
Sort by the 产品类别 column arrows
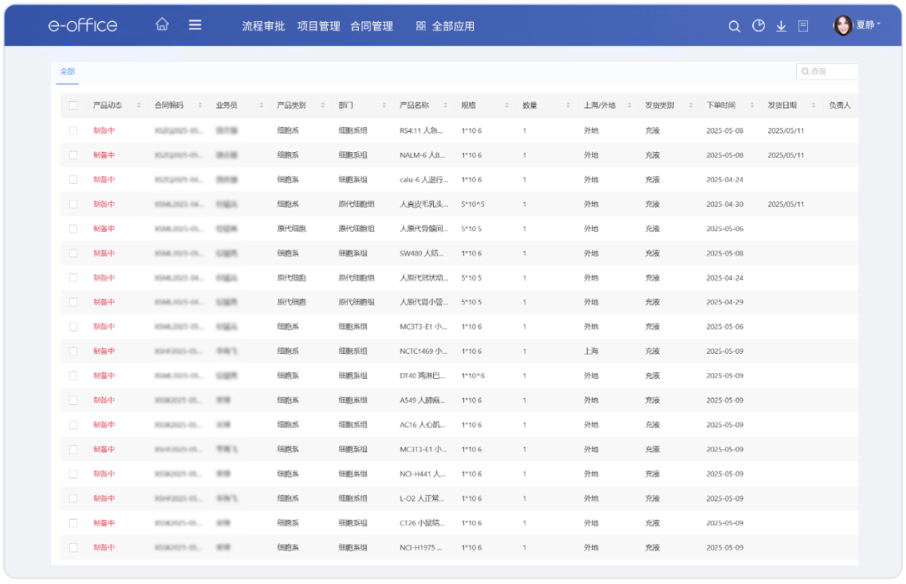point(322,105)
